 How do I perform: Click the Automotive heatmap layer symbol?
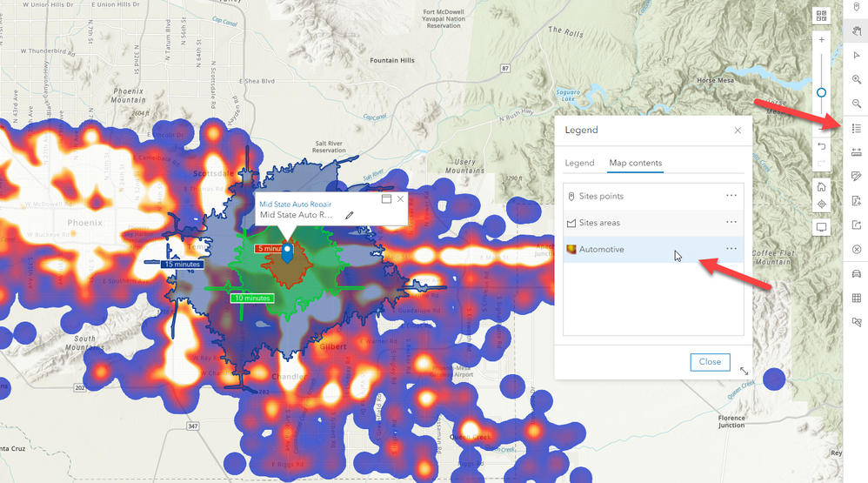pos(571,250)
